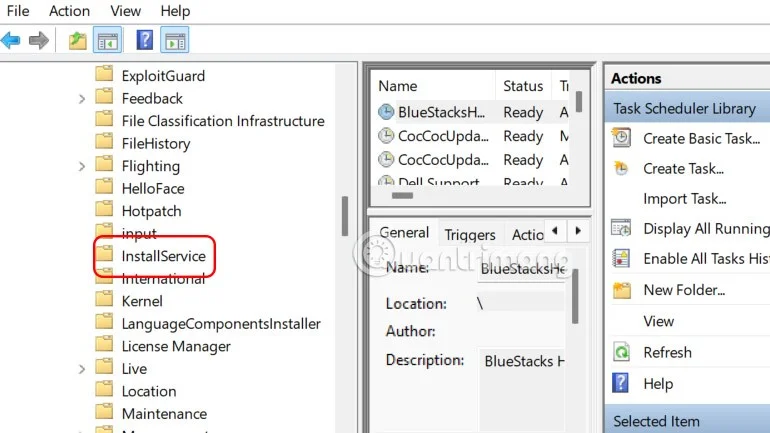
Task: Click the Create Basic Task icon
Action: 622,138
